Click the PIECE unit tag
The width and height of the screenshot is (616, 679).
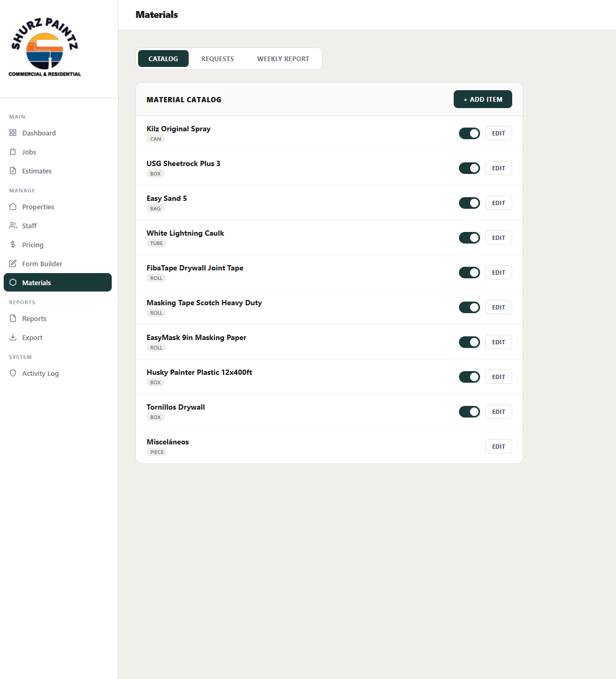(x=157, y=452)
